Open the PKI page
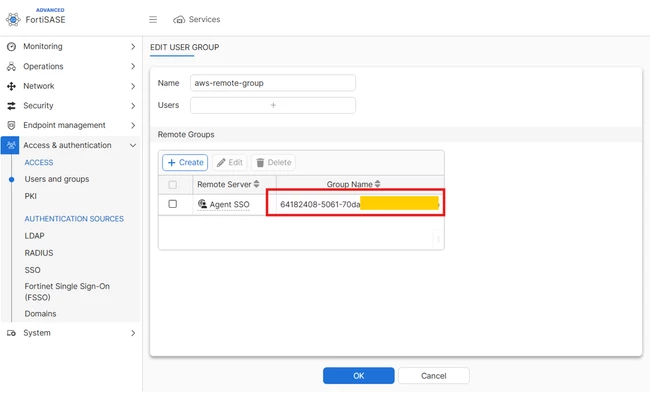 click(31, 196)
